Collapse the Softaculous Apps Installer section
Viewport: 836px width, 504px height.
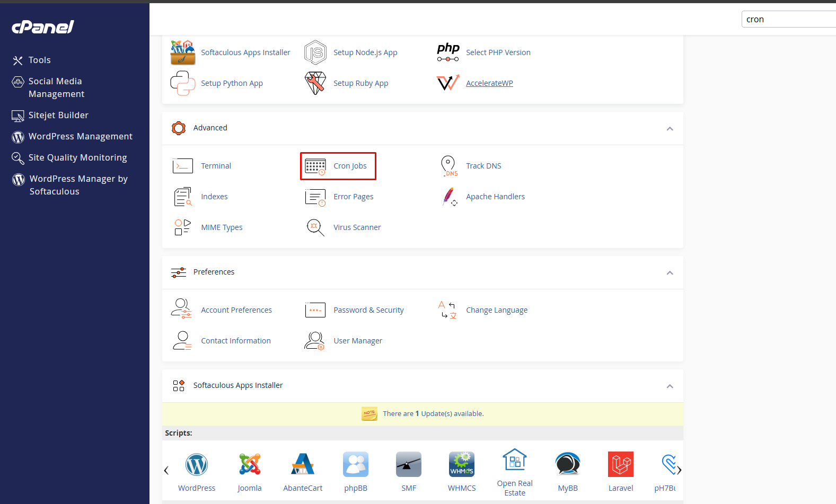tap(670, 386)
